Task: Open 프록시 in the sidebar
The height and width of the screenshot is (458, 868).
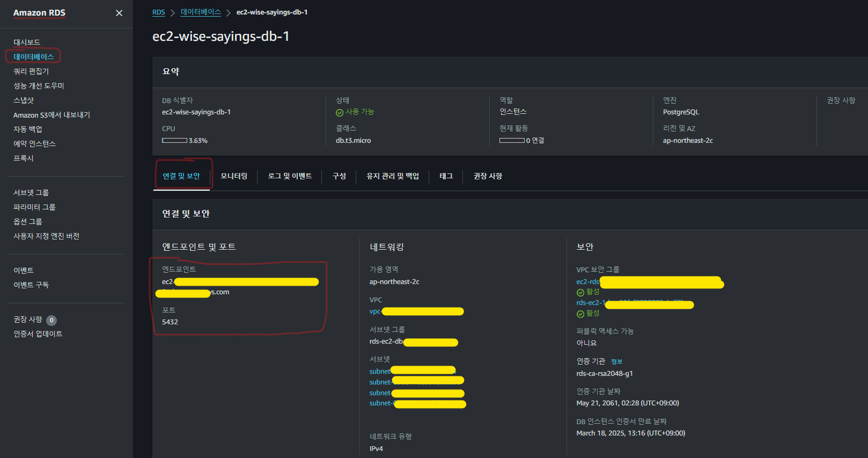Action: coord(24,158)
